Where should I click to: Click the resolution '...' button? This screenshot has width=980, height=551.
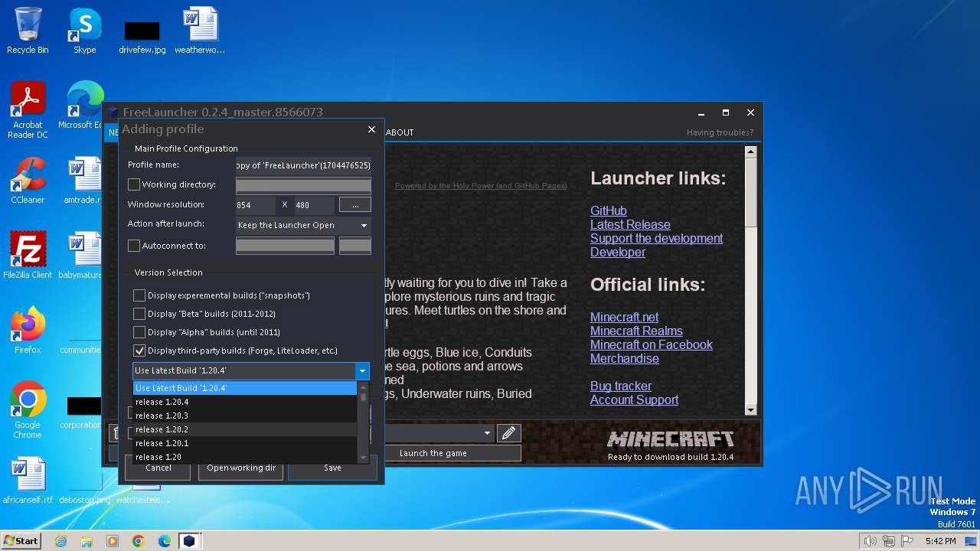[355, 204]
